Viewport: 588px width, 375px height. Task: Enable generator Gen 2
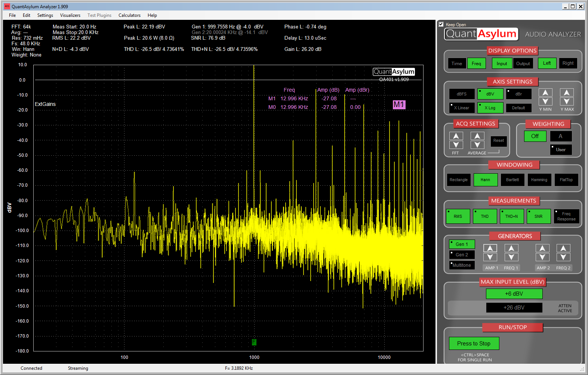click(462, 255)
